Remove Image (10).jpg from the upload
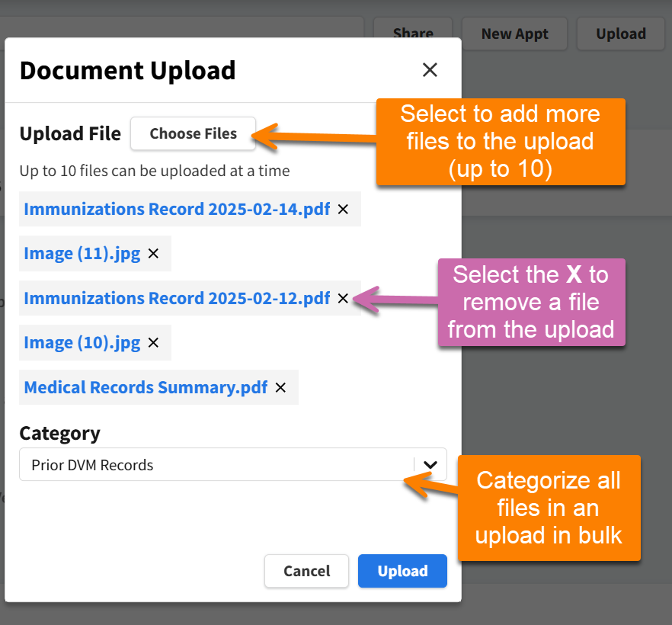 click(152, 343)
